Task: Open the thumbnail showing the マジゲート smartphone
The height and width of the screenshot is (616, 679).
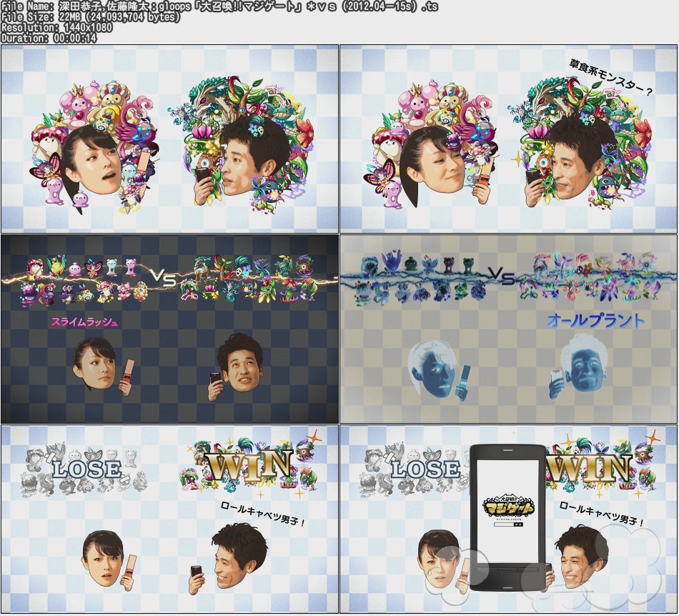Action: point(508,519)
